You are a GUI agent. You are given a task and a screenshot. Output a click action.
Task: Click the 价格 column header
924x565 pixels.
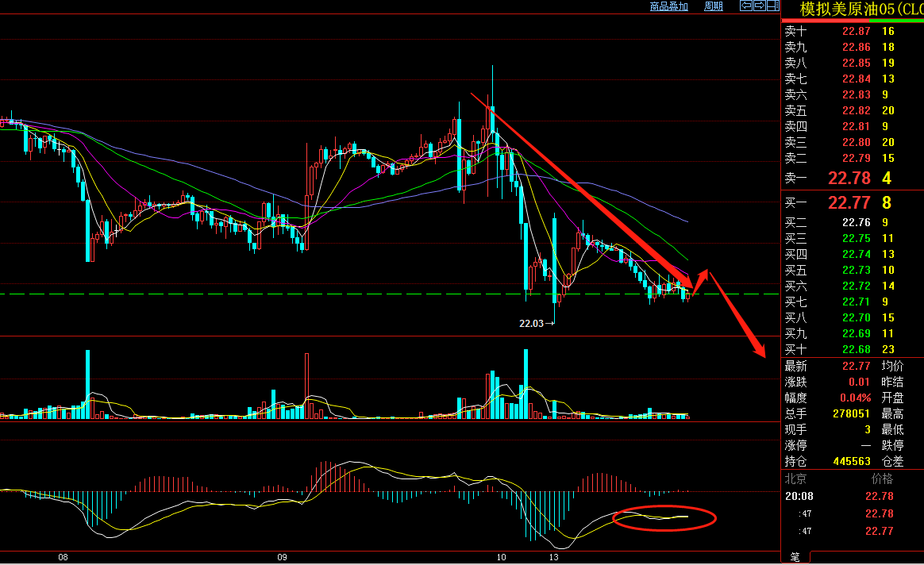(x=882, y=479)
